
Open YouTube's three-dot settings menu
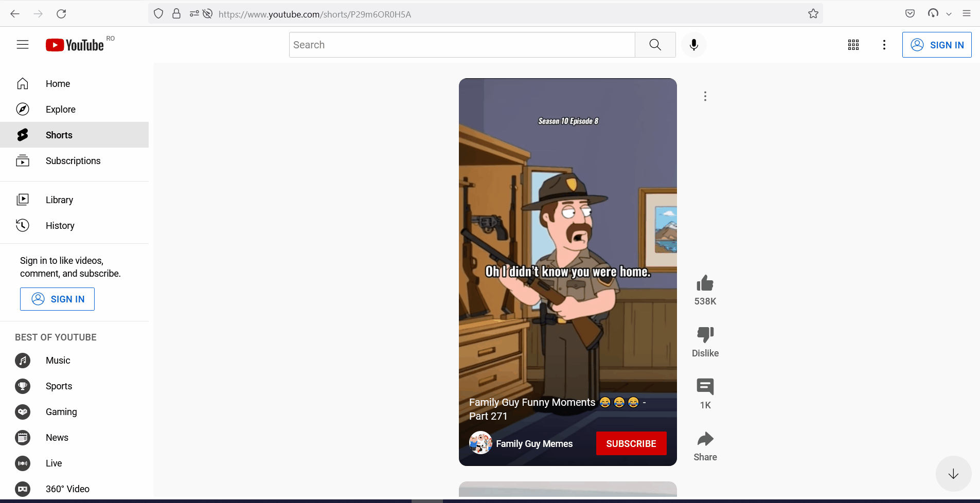tap(884, 45)
